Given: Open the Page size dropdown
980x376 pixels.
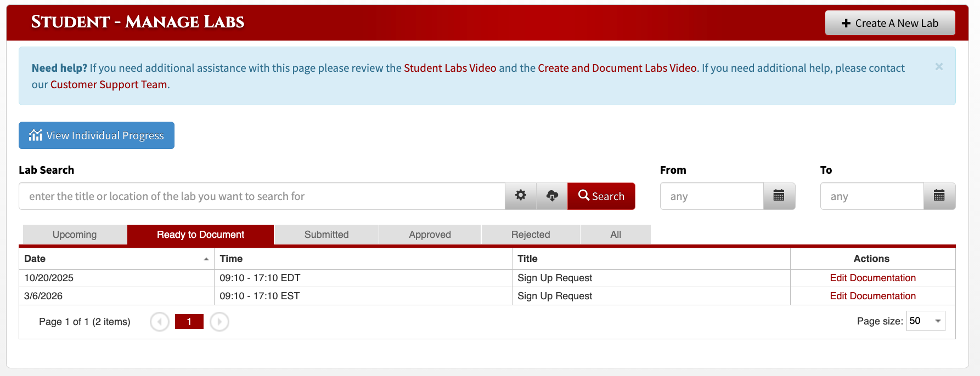Looking at the screenshot, I should point(926,321).
